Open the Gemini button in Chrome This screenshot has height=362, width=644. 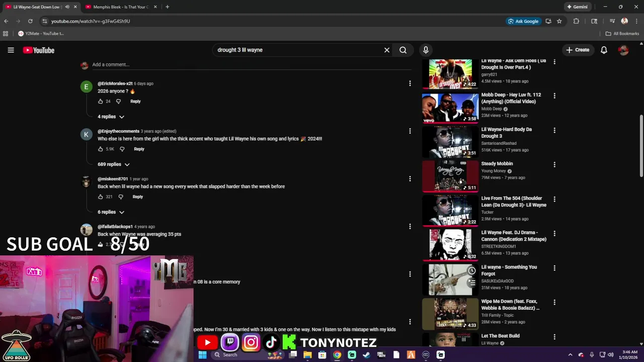click(577, 7)
